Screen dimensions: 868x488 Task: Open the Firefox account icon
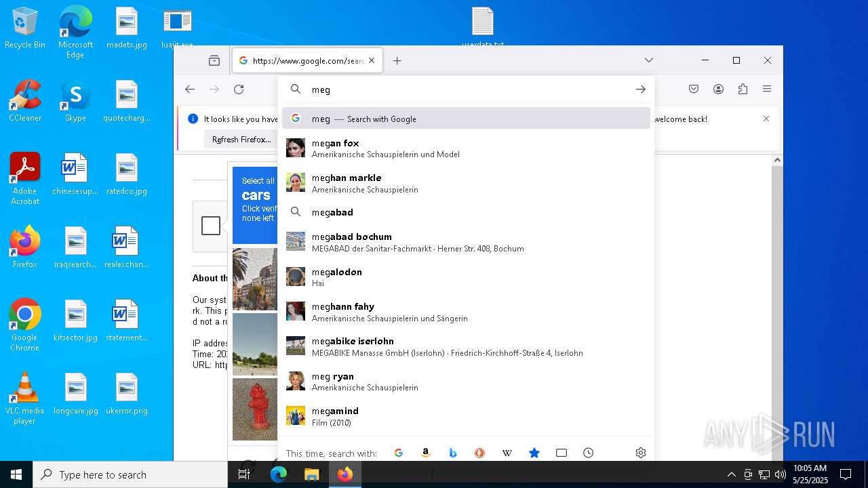pyautogui.click(x=718, y=89)
